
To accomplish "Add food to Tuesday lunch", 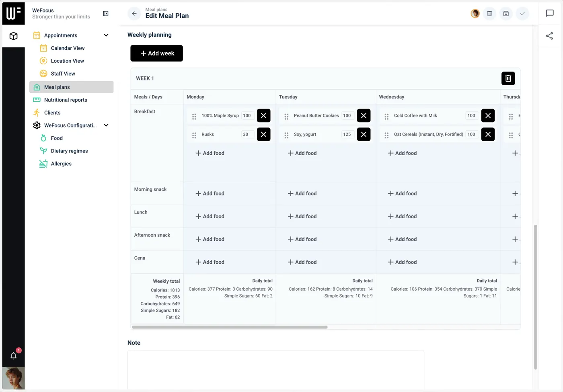I will click(x=302, y=216).
